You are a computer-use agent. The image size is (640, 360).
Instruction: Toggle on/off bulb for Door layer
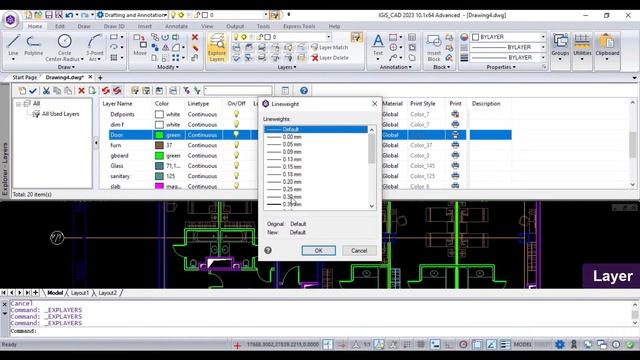(x=236, y=135)
